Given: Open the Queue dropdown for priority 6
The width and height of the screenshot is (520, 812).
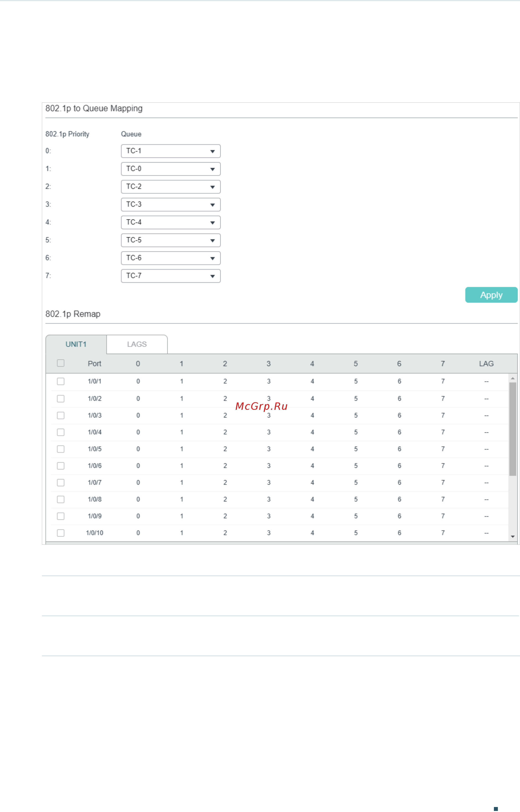Looking at the screenshot, I should [x=171, y=258].
